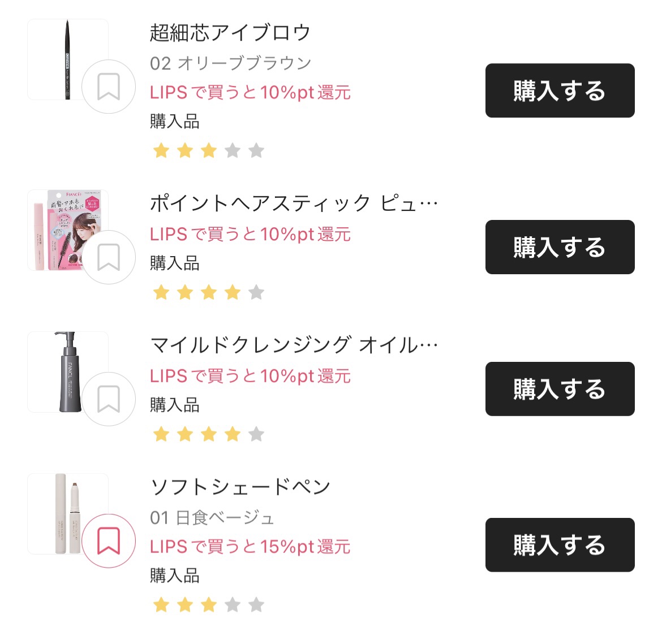
Task: Click the star rating of ソフトシェードペン
Action: tap(208, 605)
